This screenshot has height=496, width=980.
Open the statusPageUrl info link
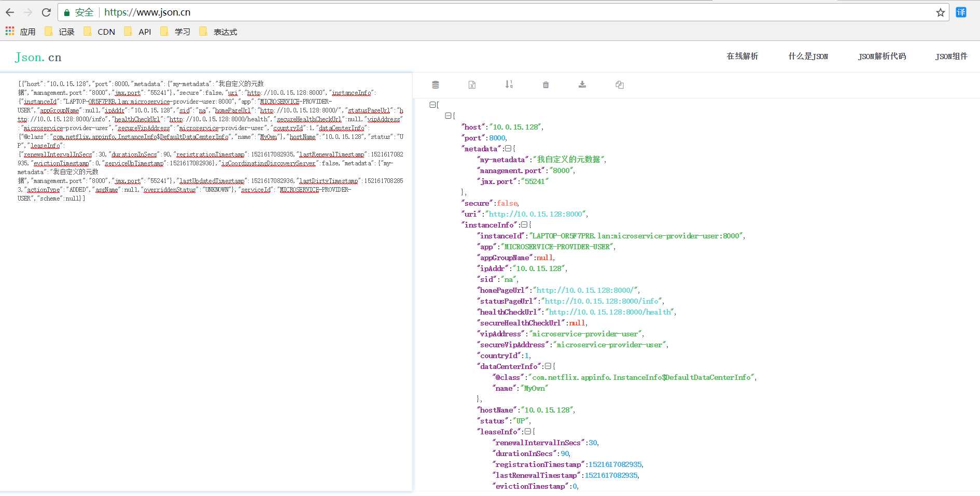tap(601, 301)
